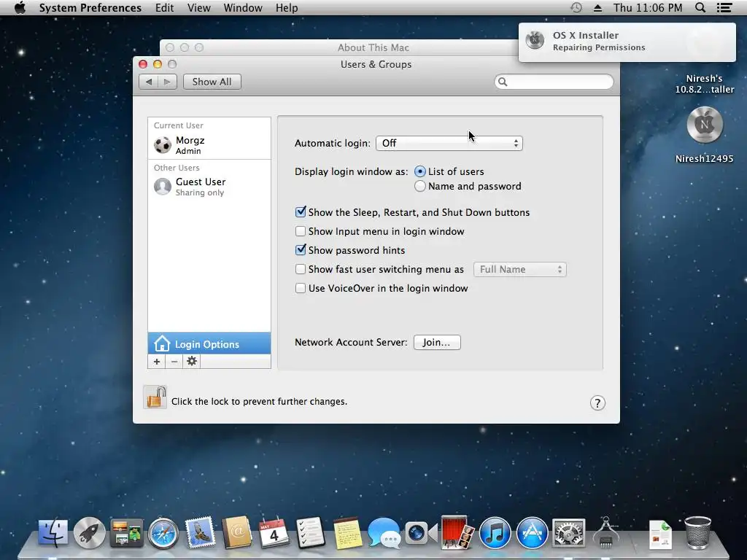Select the Morgz Admin user
The width and height of the screenshot is (747, 560).
coord(209,145)
